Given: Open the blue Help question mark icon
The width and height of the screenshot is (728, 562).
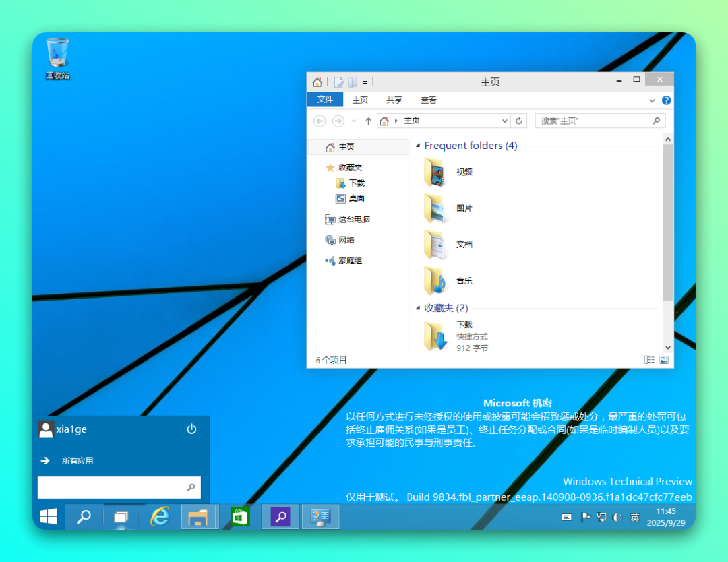Looking at the screenshot, I should pyautogui.click(x=666, y=100).
